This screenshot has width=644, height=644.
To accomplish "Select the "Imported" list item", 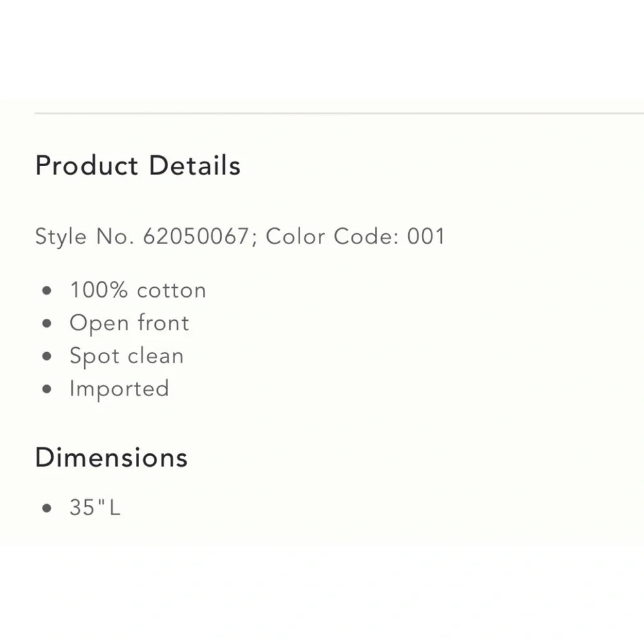I will pyautogui.click(x=119, y=388).
